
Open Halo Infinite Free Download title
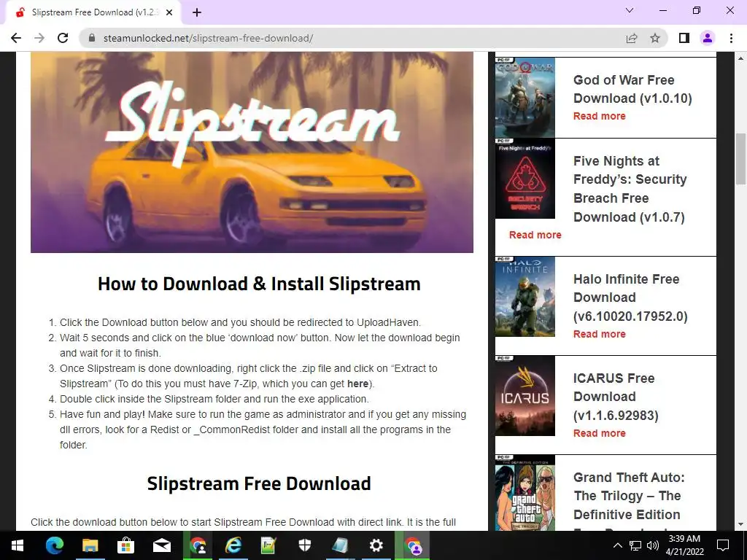click(x=631, y=297)
